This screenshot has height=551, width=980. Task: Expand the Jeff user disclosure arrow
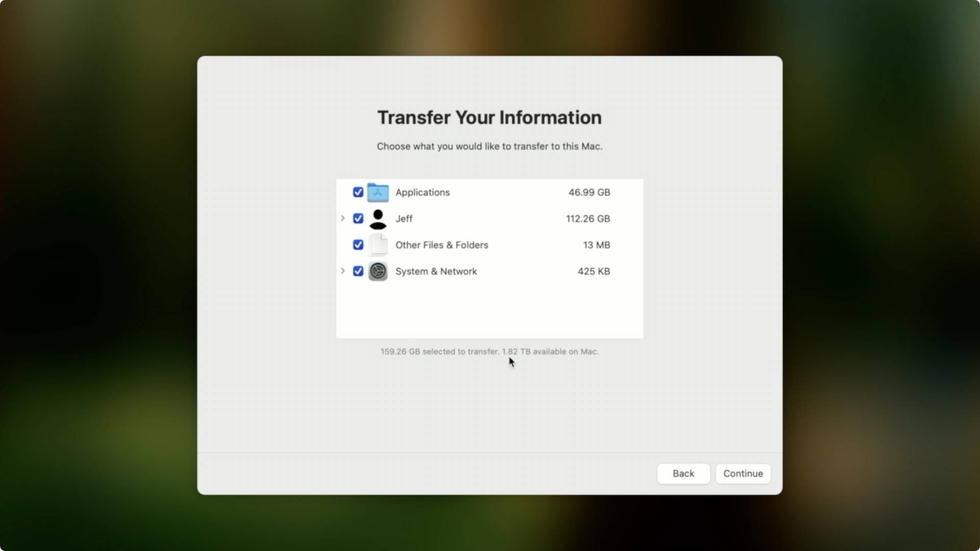343,218
